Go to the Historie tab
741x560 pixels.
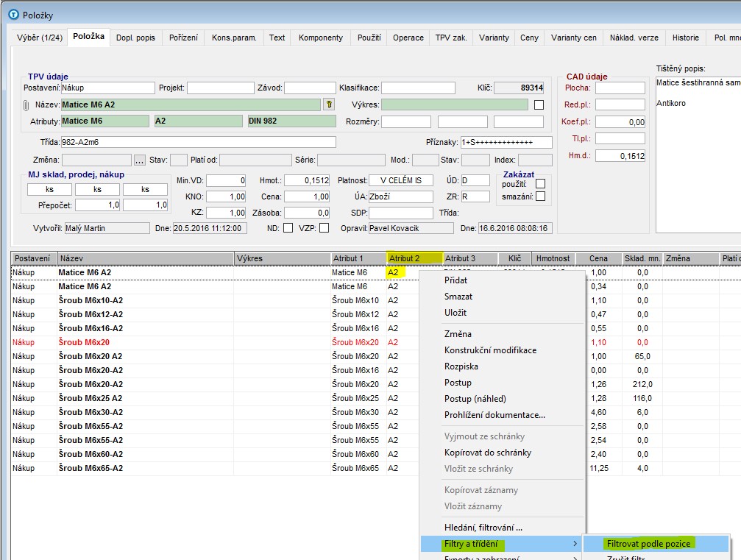686,38
